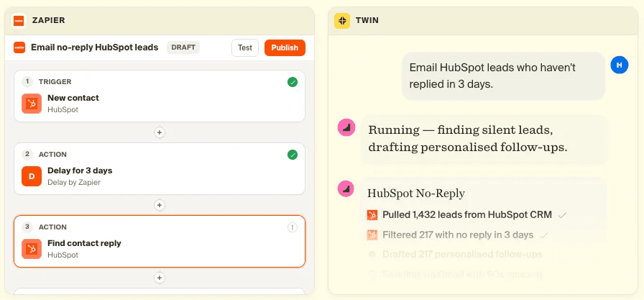
Task: Click HubSpot subtitle under New contact
Action: pyautogui.click(x=63, y=110)
